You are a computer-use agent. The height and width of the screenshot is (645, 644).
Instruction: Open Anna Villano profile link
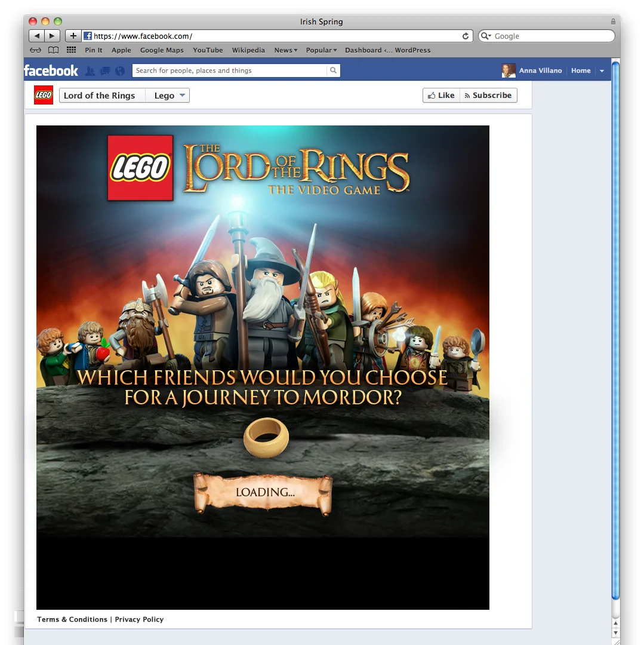click(540, 70)
